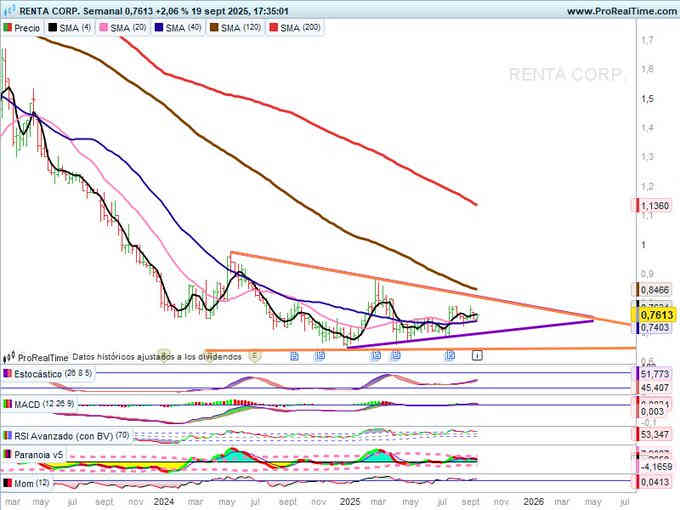
Task: Open the www.ProRealTime.com link
Action: (623, 11)
